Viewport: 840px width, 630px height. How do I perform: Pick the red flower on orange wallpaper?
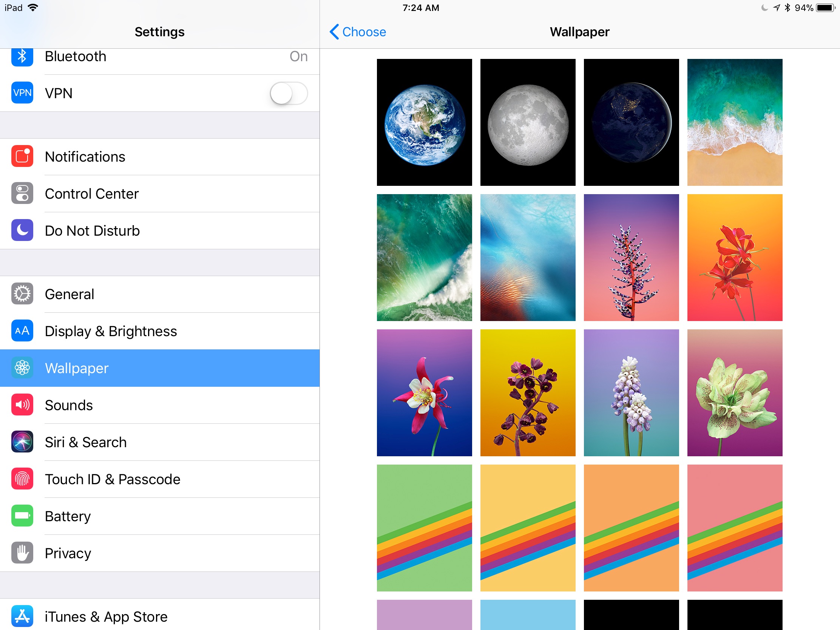coord(734,258)
